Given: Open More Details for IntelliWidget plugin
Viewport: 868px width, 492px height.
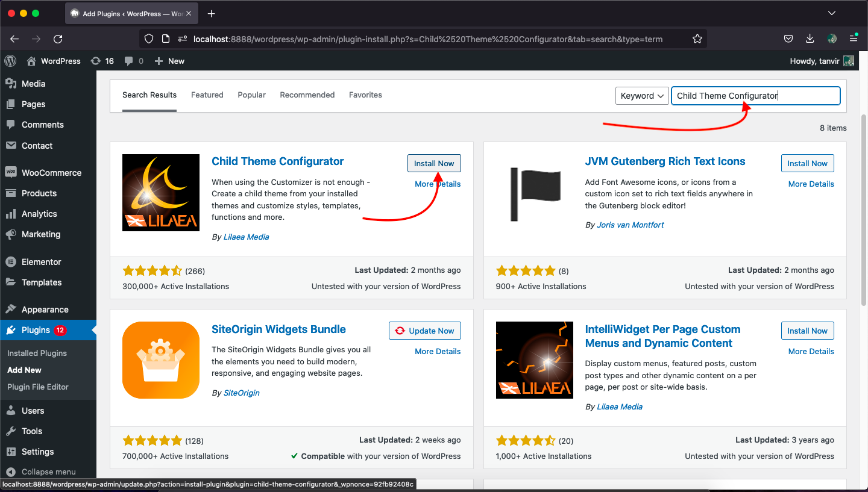Looking at the screenshot, I should (811, 352).
